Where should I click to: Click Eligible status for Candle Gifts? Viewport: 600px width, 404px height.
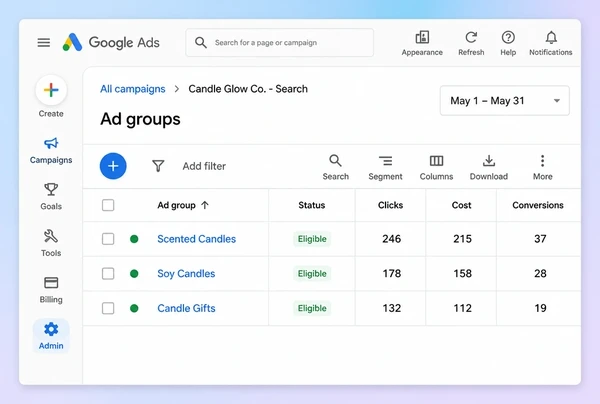(312, 308)
